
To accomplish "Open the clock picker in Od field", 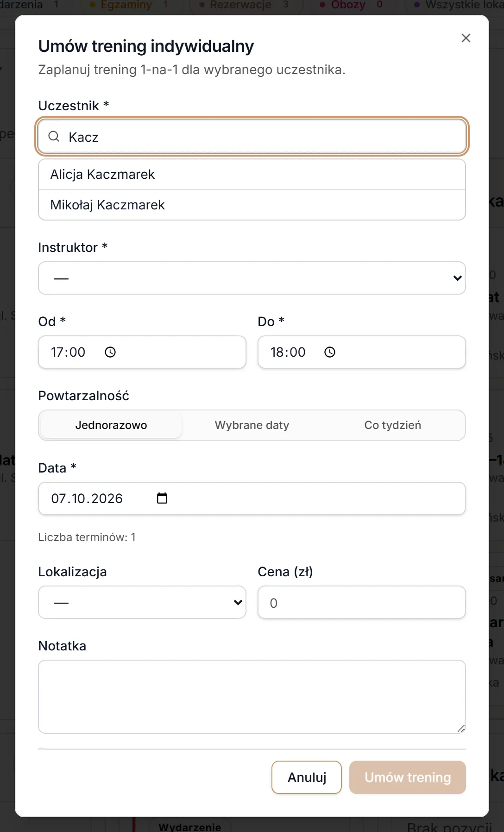I will point(110,352).
